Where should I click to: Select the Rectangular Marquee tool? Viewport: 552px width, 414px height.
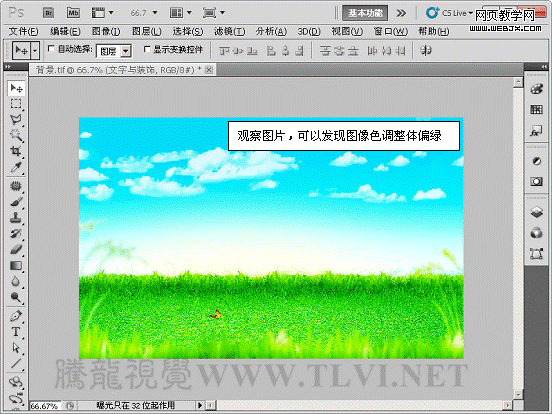pos(16,104)
